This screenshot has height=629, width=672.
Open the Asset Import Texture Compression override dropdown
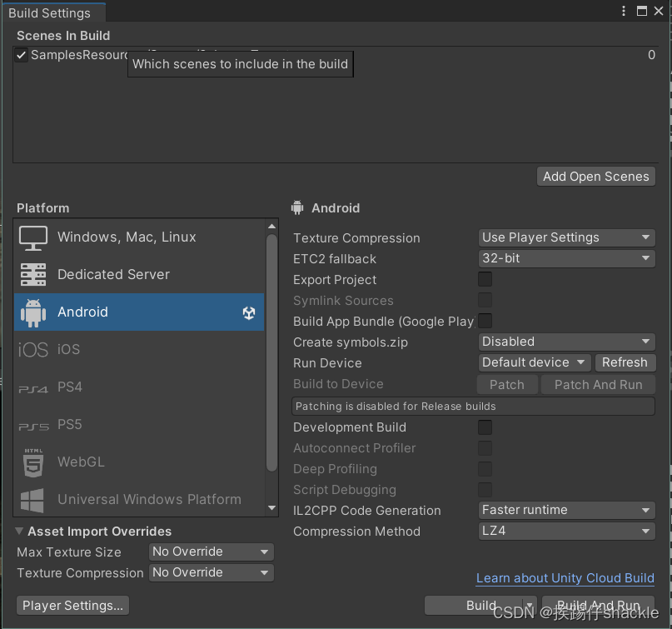[212, 572]
